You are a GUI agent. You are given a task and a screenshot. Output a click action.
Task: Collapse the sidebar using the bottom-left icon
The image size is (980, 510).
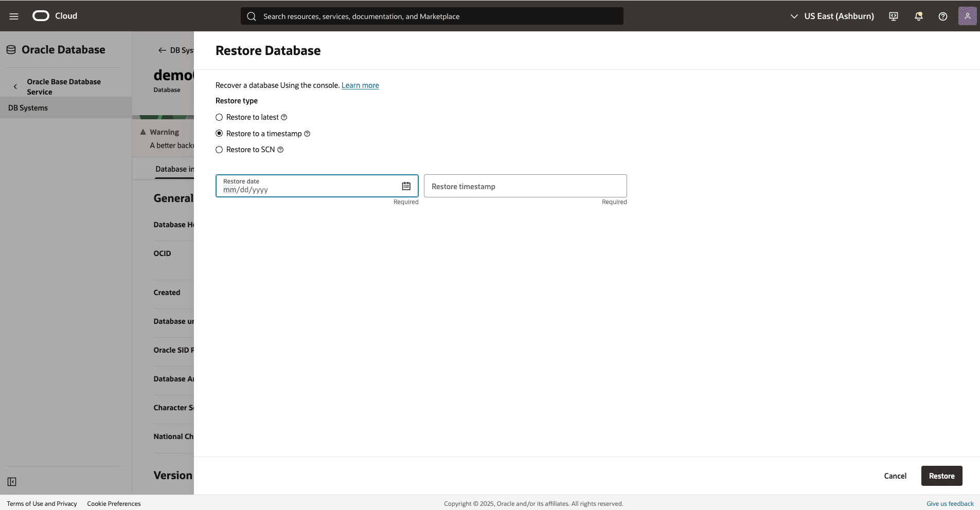pyautogui.click(x=11, y=482)
